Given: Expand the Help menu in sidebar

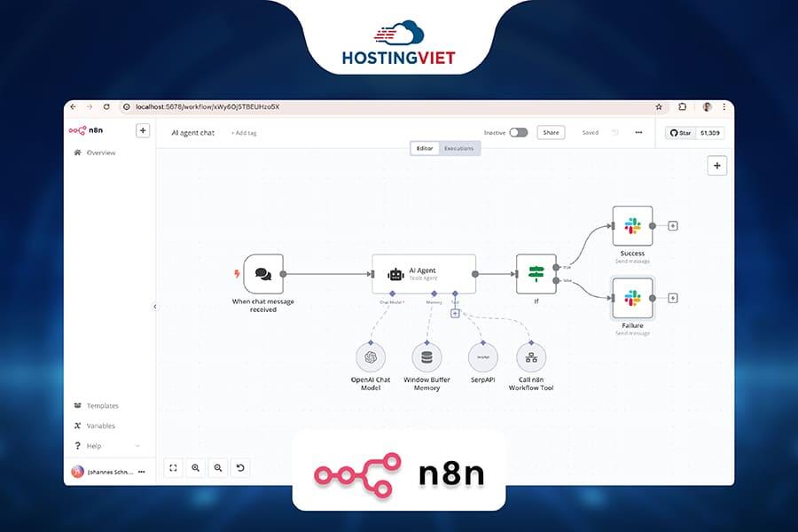Looking at the screenshot, I should point(106,446).
